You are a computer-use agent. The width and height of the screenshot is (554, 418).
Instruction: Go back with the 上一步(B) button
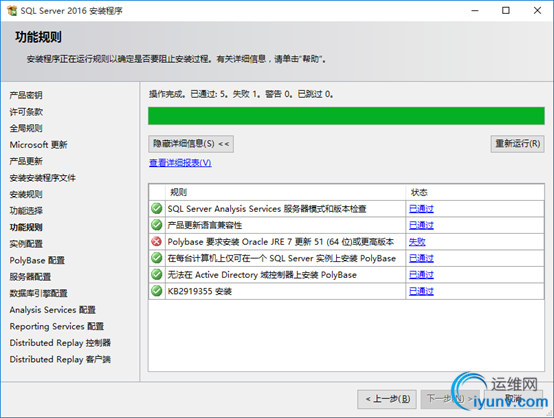coord(387,399)
